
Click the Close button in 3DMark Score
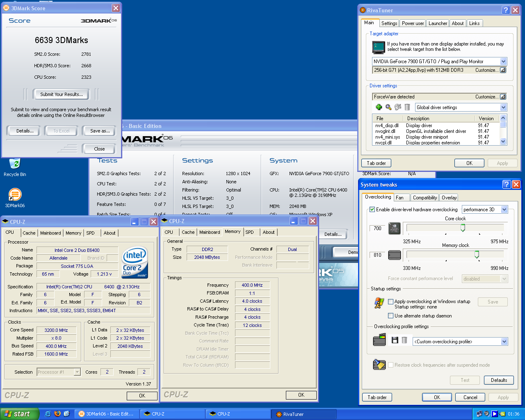pos(99,149)
